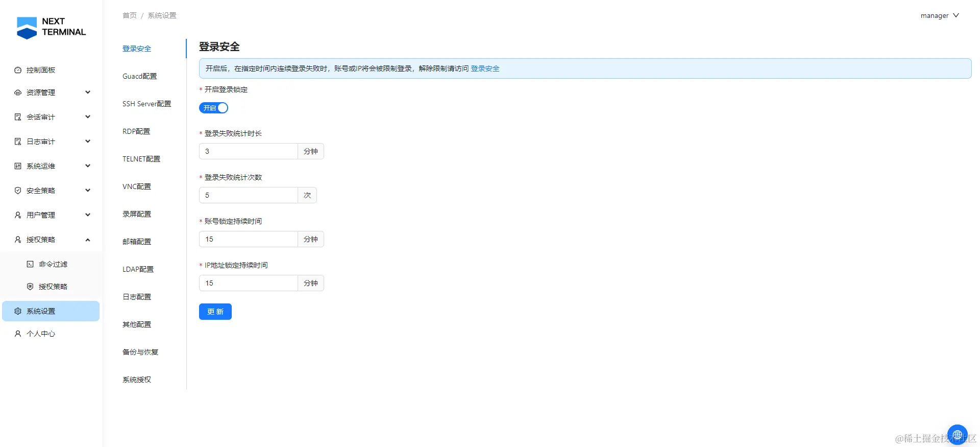Click the 授权策略 parent menu icon
Screen dimensions: 980x447
click(18, 240)
